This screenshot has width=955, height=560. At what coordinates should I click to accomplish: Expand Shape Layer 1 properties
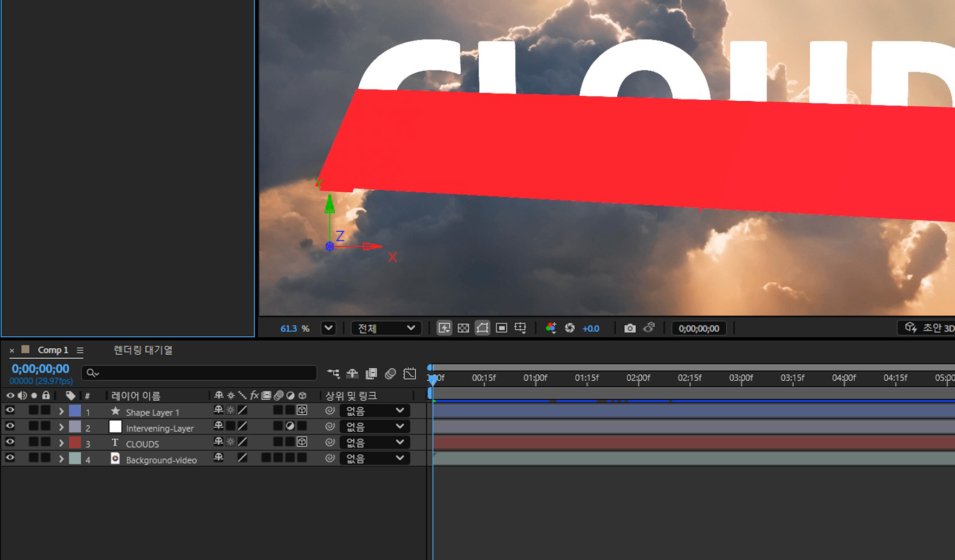(x=61, y=412)
